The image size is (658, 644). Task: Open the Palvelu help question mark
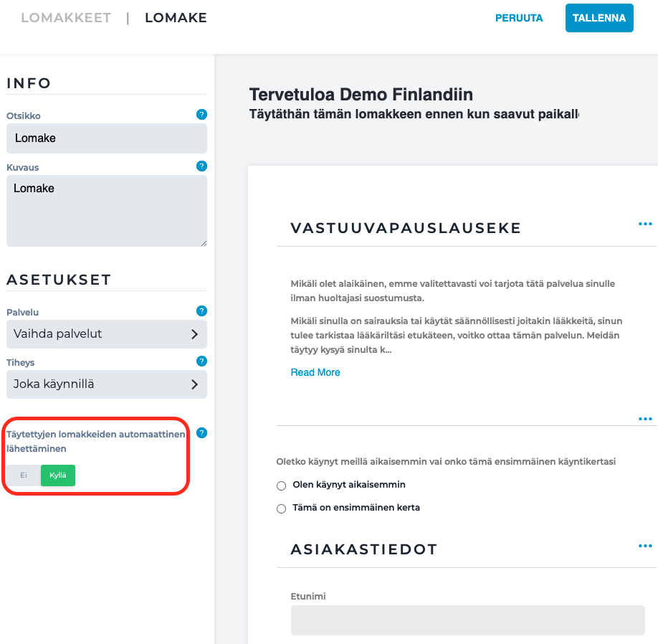coord(201,311)
